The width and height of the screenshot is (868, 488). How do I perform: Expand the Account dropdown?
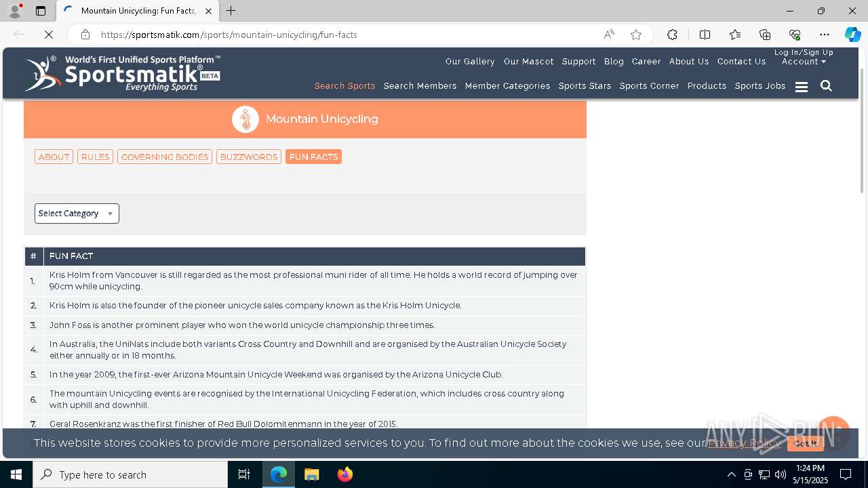pos(804,62)
